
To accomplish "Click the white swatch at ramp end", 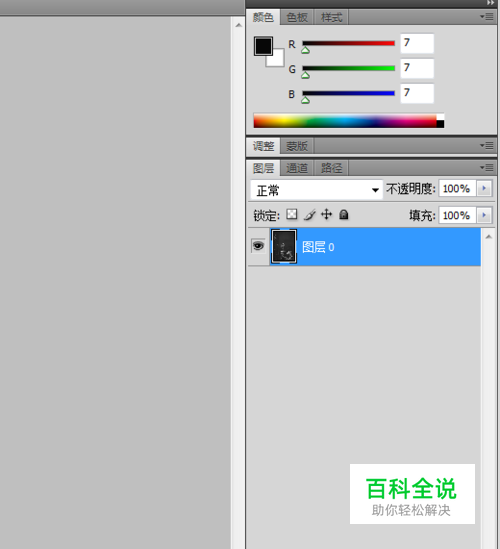I will click(440, 117).
